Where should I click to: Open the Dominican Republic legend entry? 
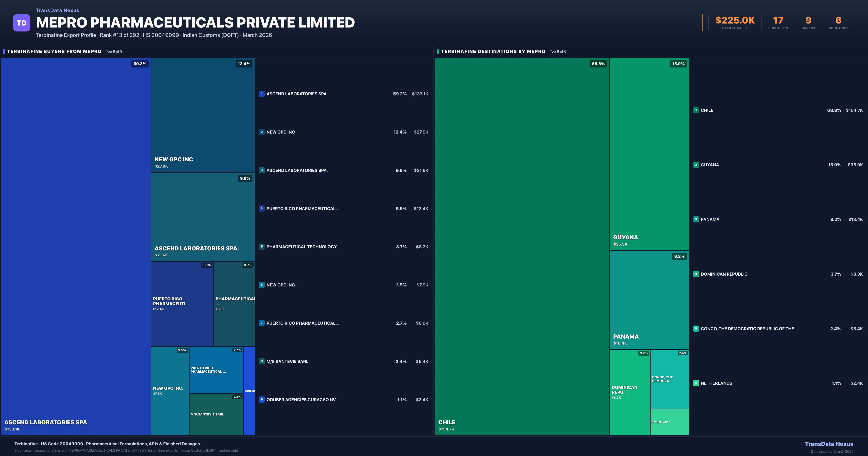tap(724, 274)
